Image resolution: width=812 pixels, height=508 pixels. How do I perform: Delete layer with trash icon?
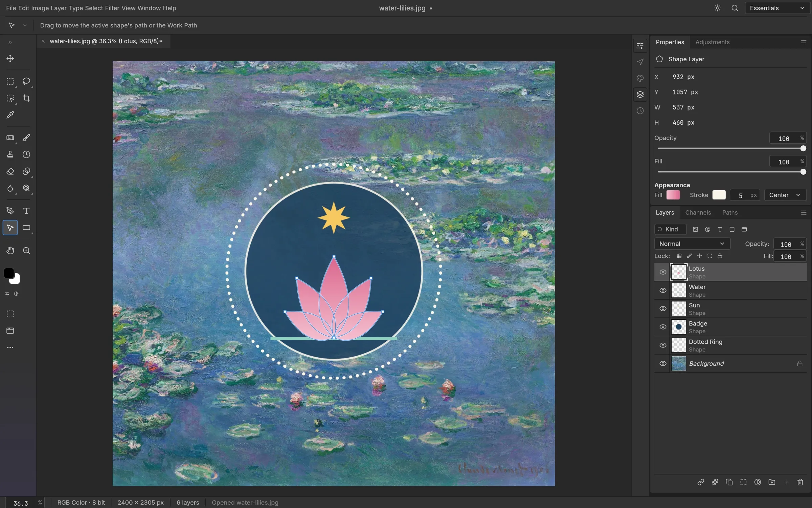800,482
